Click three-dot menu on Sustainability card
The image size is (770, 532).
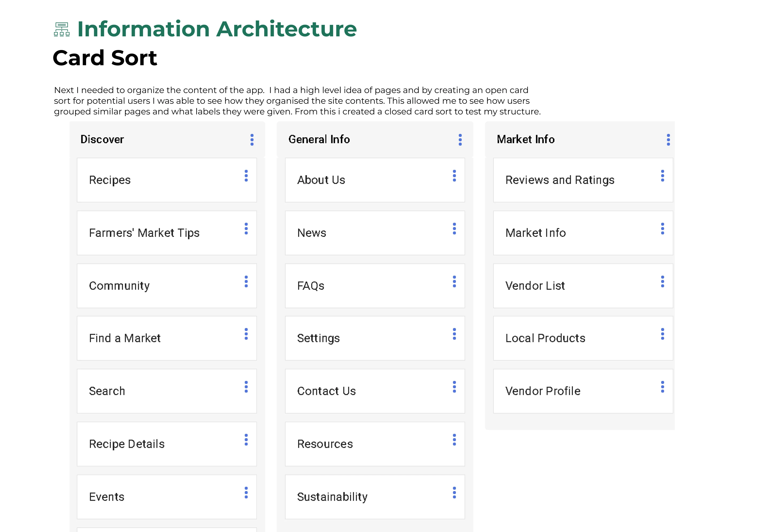click(x=454, y=493)
